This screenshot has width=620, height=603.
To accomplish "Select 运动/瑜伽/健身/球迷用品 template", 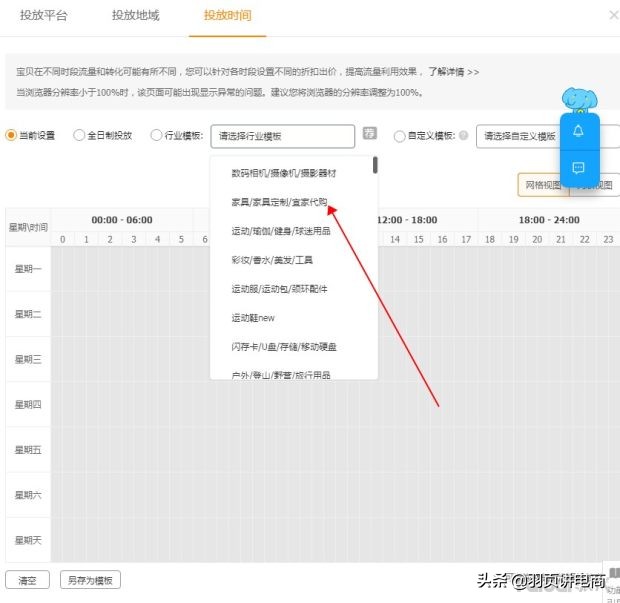I will pyautogui.click(x=281, y=231).
